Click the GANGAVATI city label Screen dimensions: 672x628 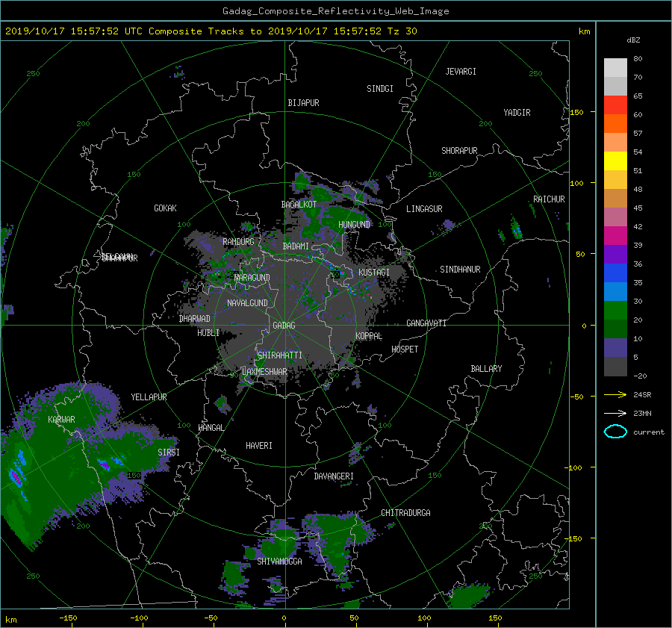[x=426, y=323]
